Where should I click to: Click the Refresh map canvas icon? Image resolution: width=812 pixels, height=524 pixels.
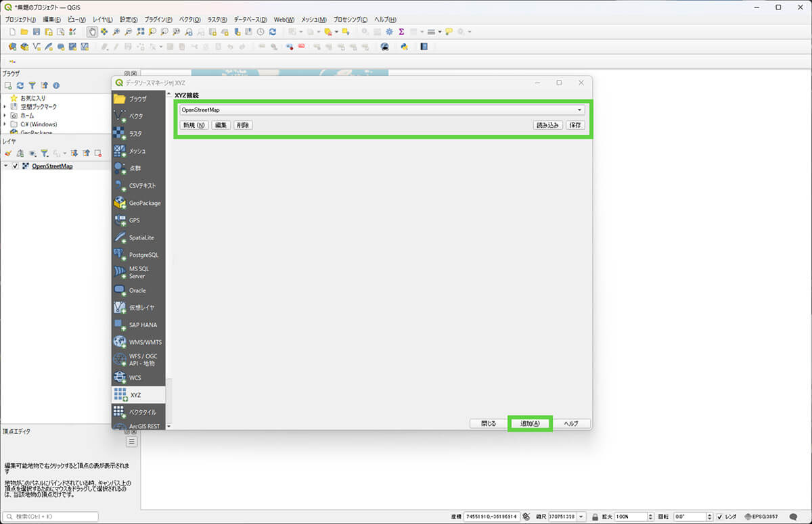click(272, 32)
